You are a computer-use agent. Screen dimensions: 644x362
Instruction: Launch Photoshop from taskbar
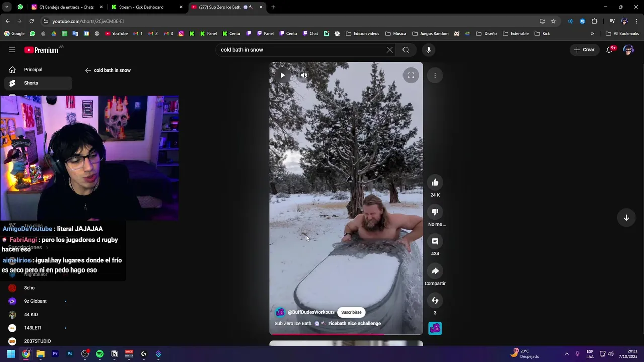click(70, 354)
